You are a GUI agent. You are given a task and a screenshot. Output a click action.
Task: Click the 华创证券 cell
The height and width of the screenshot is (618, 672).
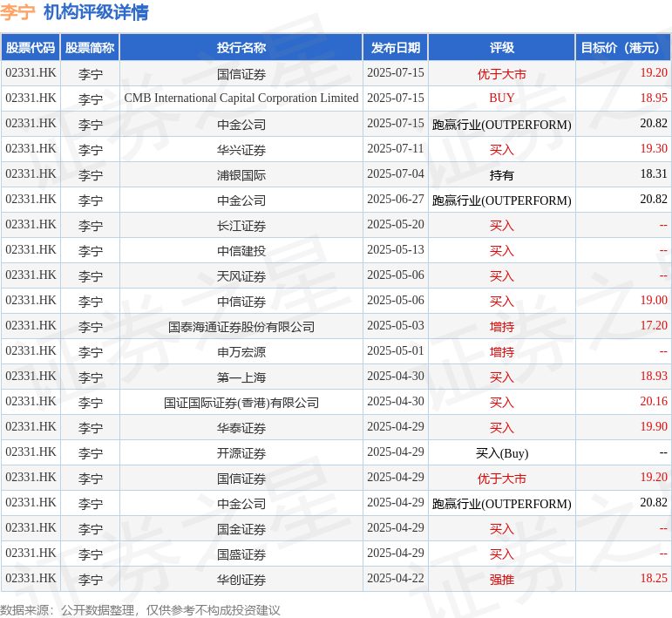(x=241, y=580)
